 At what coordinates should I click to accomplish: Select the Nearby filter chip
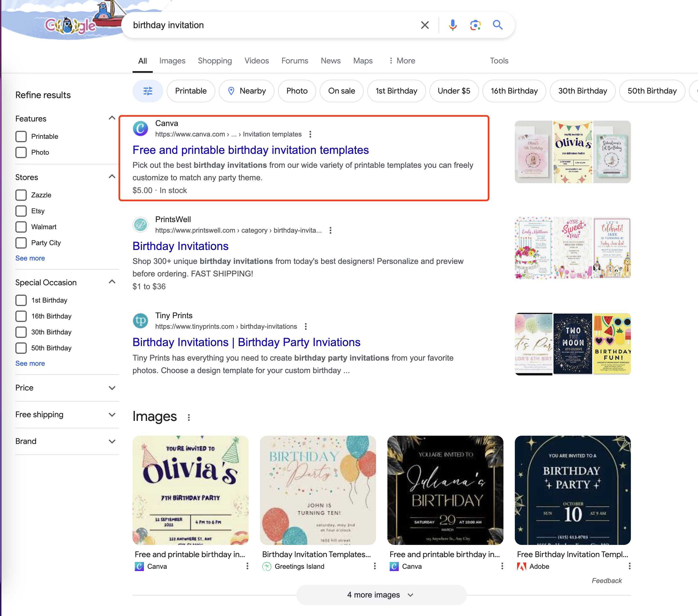[x=247, y=91]
